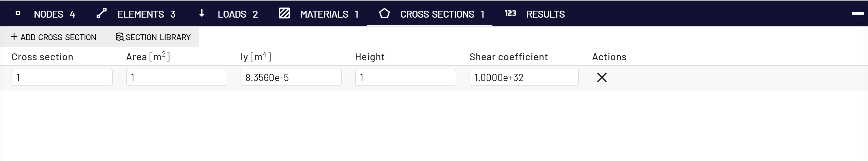Click the plus icon for Add Cross Section
Screen dimensions: 868x161
[14, 37]
